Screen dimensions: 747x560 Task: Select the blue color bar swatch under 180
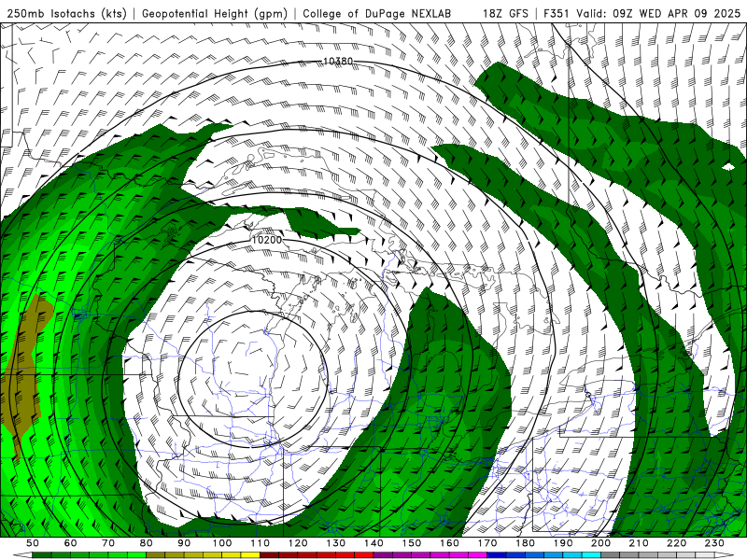516,555
